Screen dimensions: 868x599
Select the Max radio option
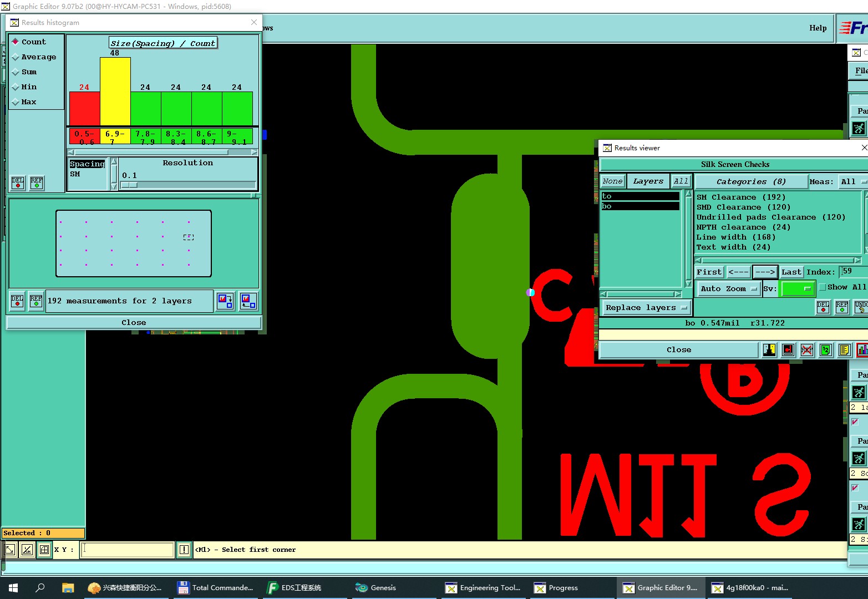[x=25, y=101]
